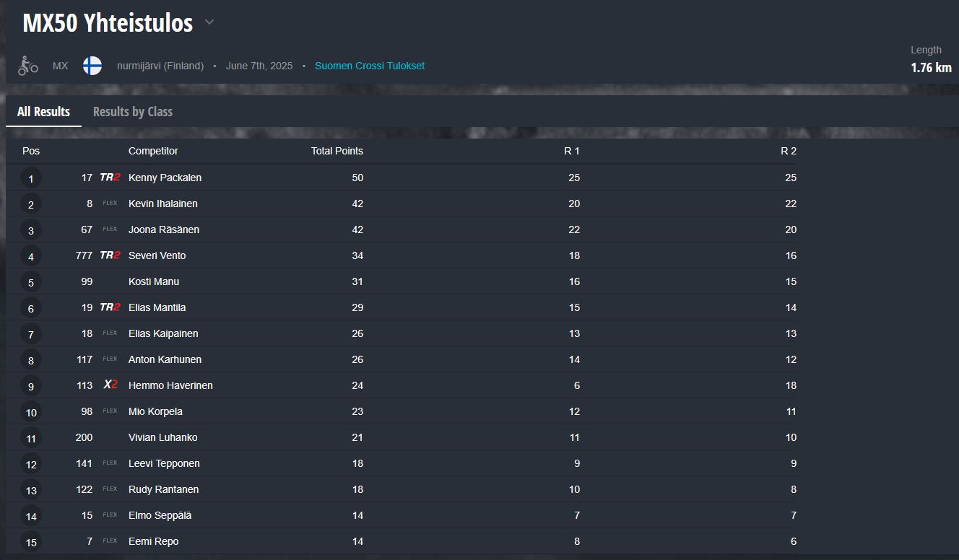
Task: Switch to the Results by Class tab
Action: [133, 112]
